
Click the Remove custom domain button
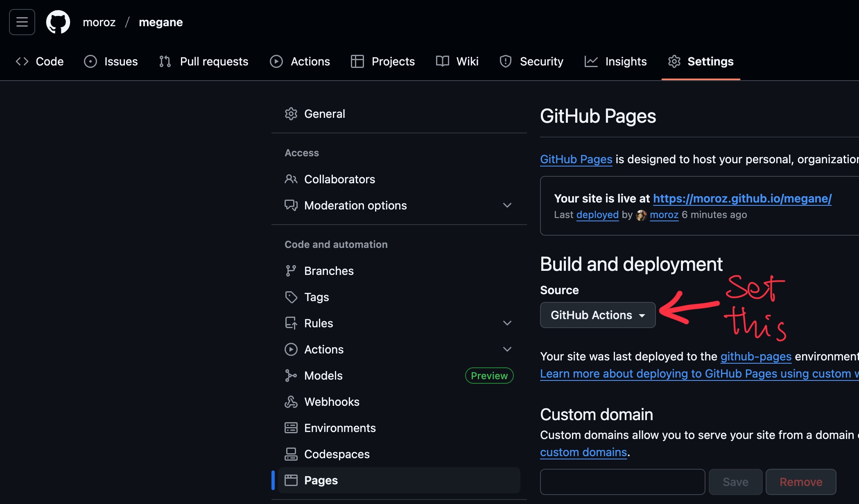click(x=800, y=482)
